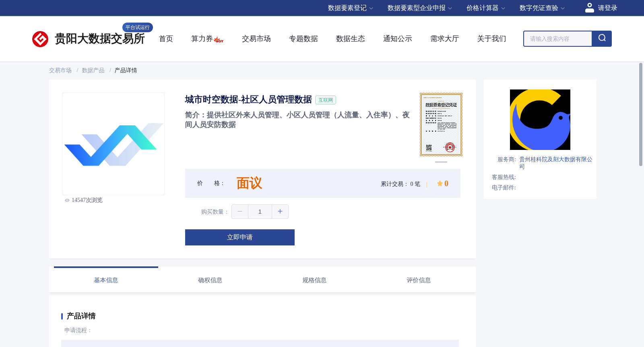
Task: Click 数据产品 breadcrumb link
Action: click(x=93, y=71)
